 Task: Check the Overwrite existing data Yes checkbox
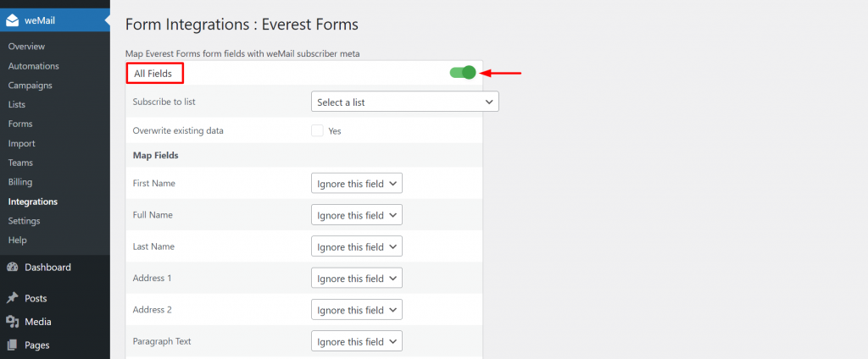pos(317,131)
